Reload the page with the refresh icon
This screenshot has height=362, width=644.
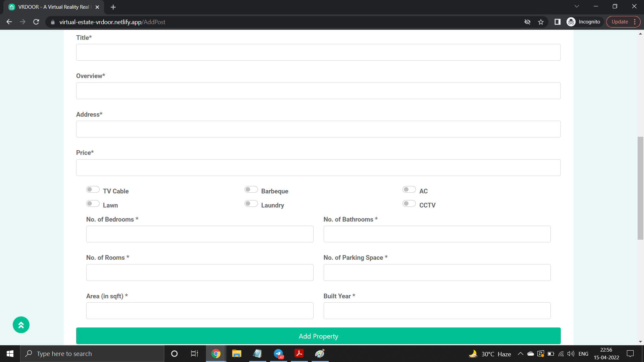(x=36, y=22)
